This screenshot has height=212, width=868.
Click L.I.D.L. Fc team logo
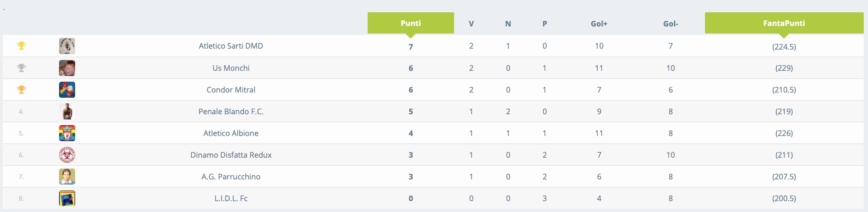coord(67,198)
